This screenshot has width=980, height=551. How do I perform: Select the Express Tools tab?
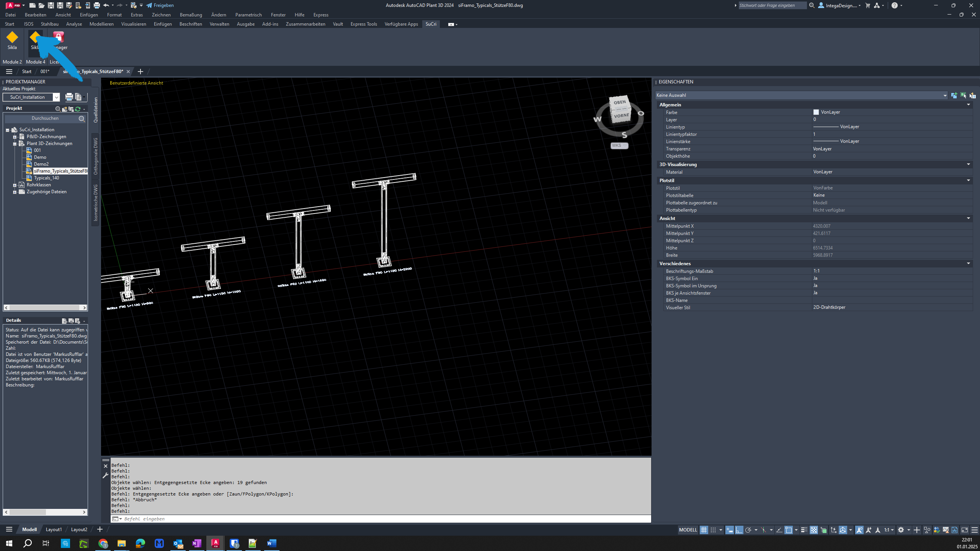(363, 24)
